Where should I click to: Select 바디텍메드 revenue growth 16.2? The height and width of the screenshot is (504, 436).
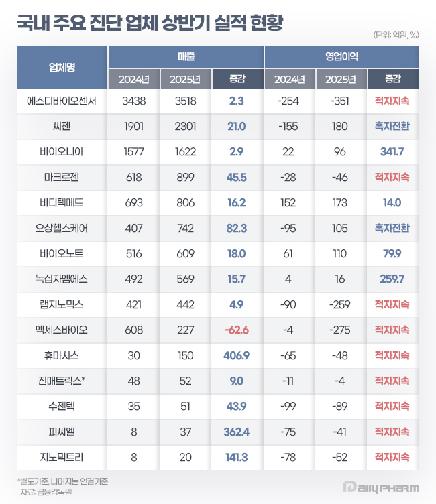pos(237,203)
